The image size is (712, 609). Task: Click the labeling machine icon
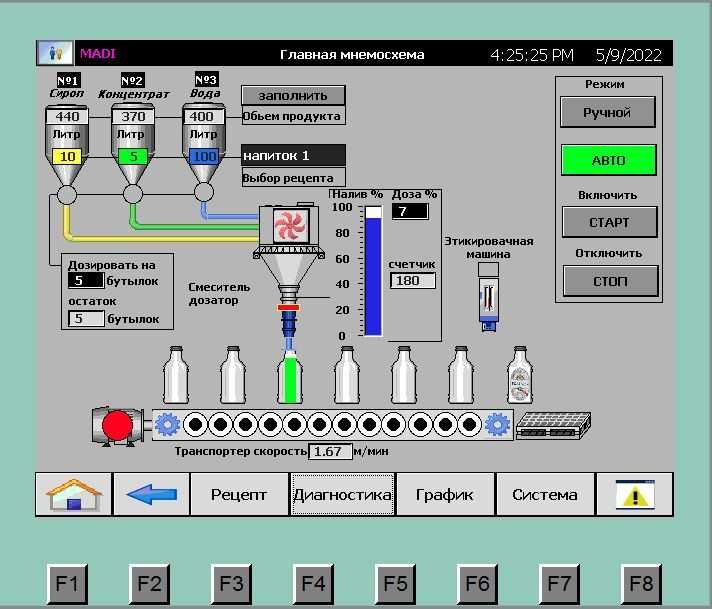(487, 301)
